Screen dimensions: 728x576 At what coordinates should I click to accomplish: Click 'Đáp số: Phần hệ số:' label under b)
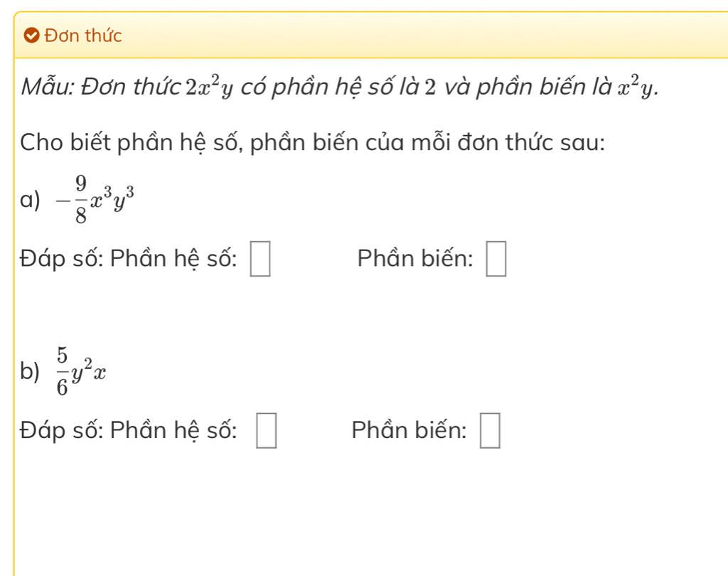129,430
